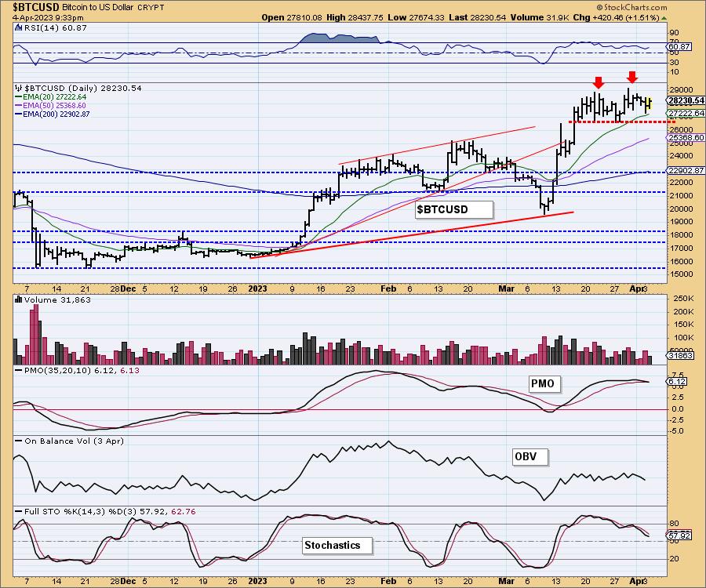706x588 pixels.
Task: Click the green up-triangle change indicator
Action: click(x=664, y=18)
